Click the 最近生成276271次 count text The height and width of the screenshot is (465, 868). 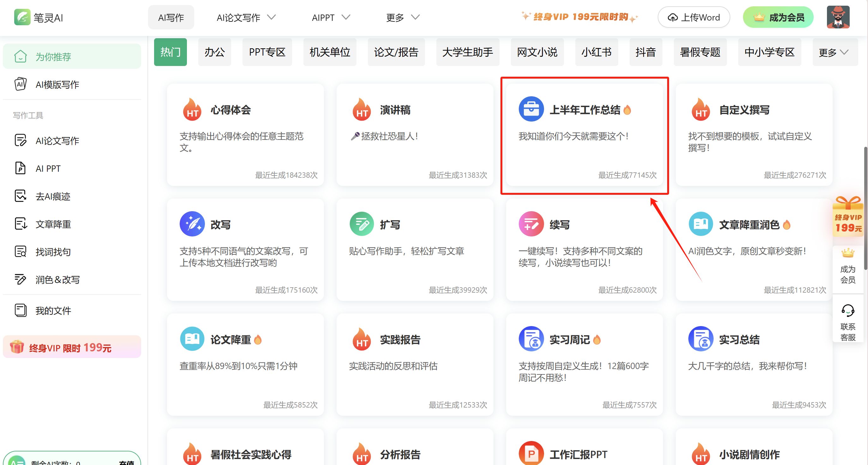(795, 175)
